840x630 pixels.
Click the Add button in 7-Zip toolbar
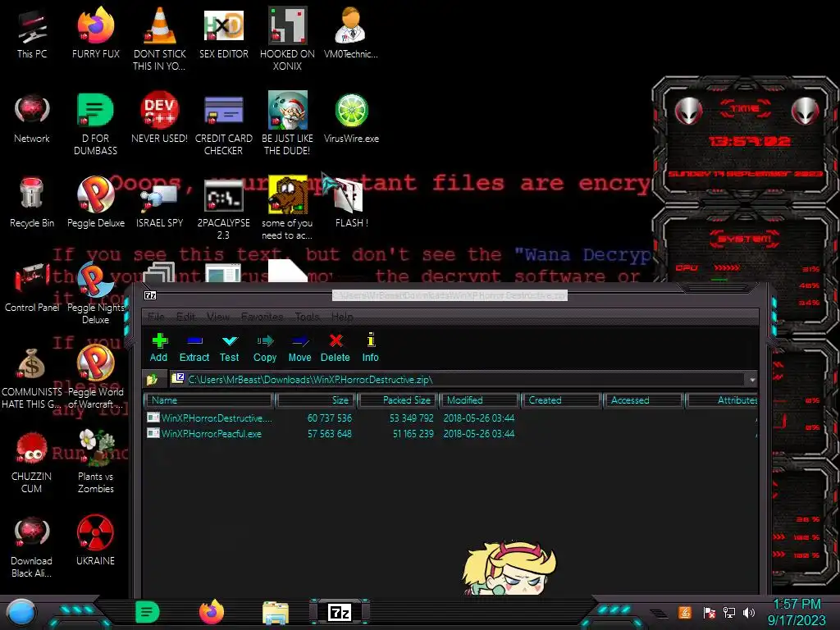[x=158, y=348]
